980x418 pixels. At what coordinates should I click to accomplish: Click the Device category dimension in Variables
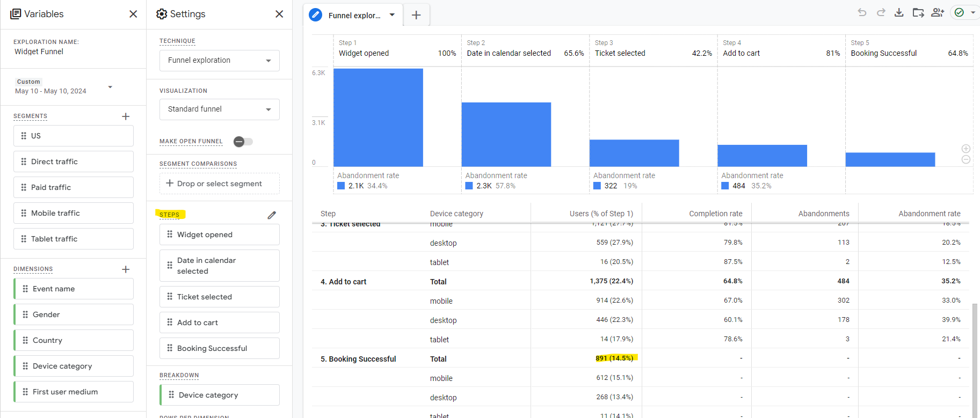coord(74,366)
